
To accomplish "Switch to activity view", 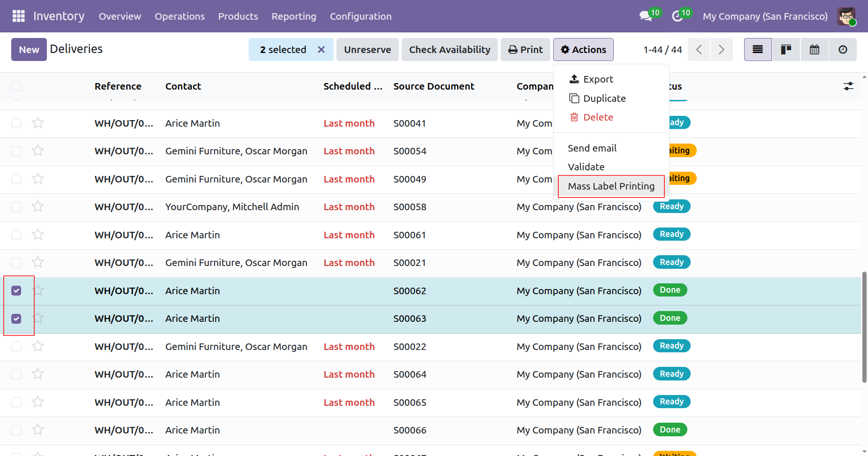I will pos(843,50).
